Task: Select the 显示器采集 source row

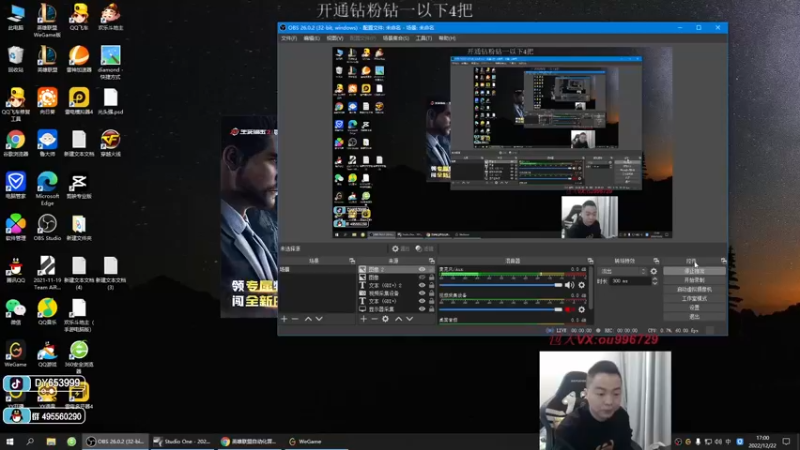Action: click(x=396, y=309)
